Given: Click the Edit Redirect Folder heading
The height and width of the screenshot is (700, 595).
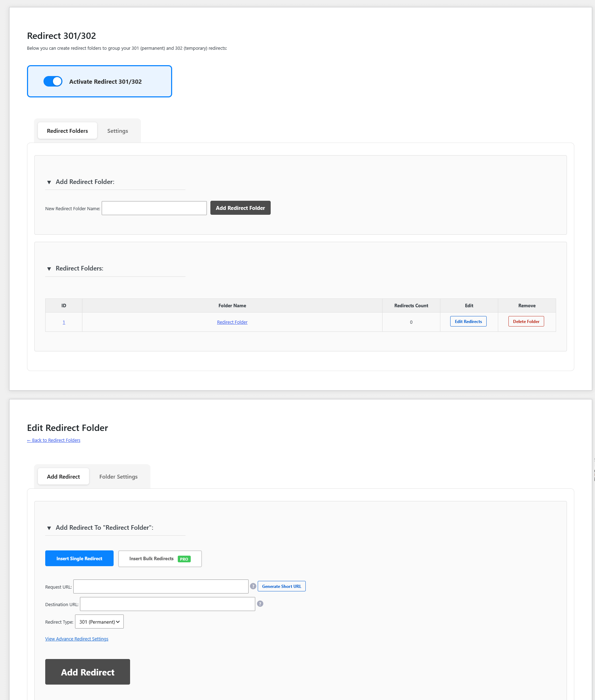Looking at the screenshot, I should tap(67, 428).
